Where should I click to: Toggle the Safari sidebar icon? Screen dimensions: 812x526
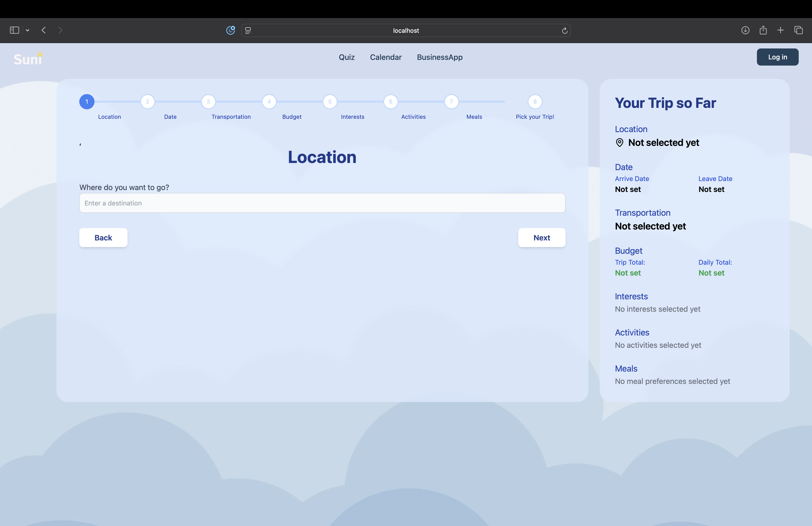tap(14, 30)
